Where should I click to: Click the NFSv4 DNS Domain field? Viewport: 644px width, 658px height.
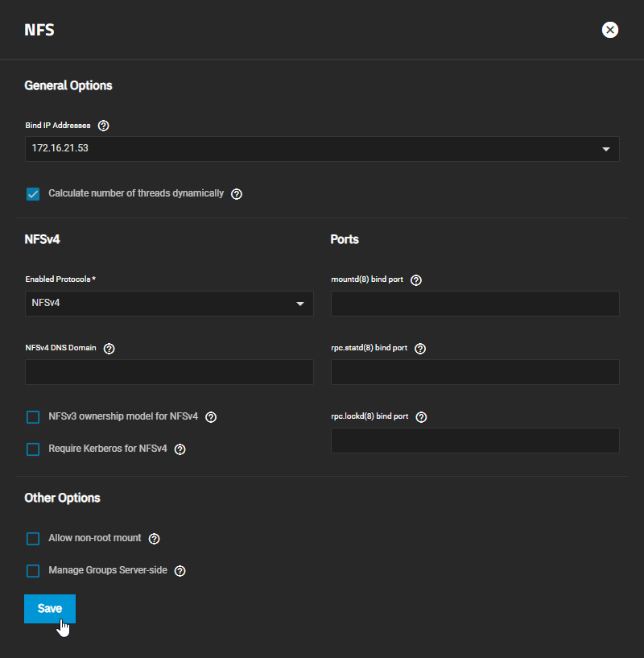(x=169, y=372)
